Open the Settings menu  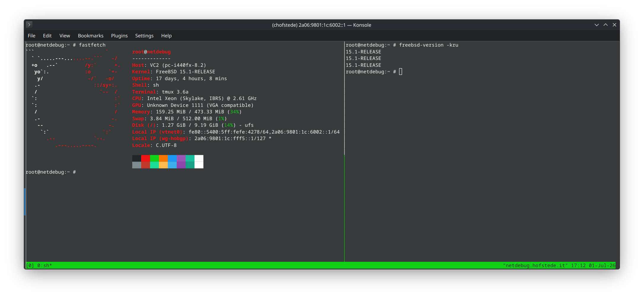[144, 36]
